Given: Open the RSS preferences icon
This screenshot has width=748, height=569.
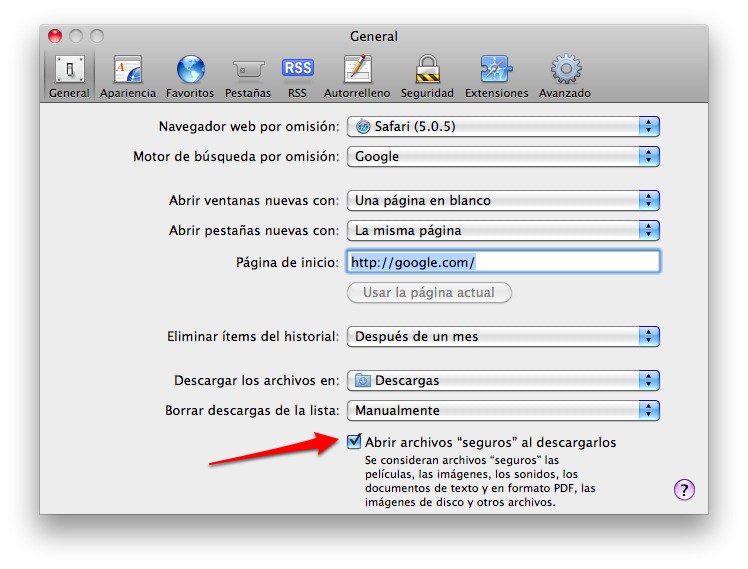Looking at the screenshot, I should tap(297, 68).
